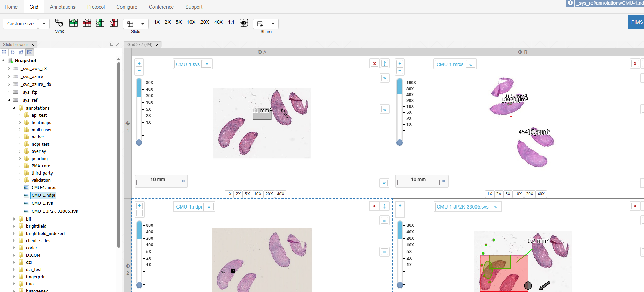Zoom in CMU-1.svs with plus button

tap(139, 63)
